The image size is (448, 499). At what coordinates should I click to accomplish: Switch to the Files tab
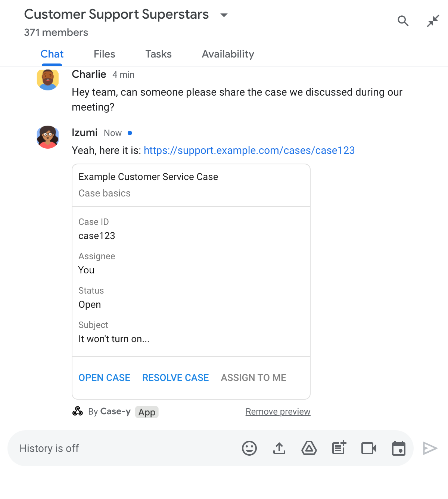(104, 54)
